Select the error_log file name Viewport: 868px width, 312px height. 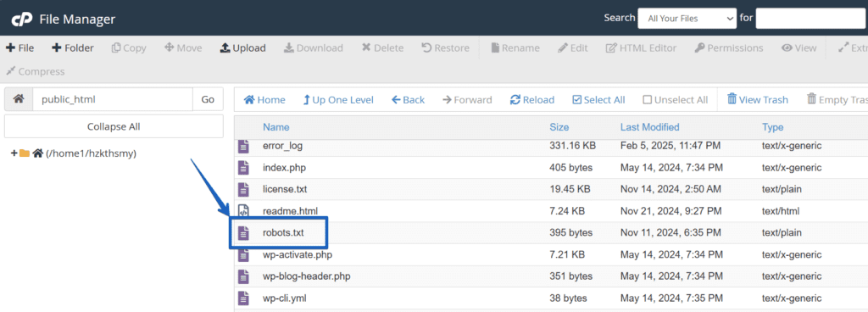point(283,146)
